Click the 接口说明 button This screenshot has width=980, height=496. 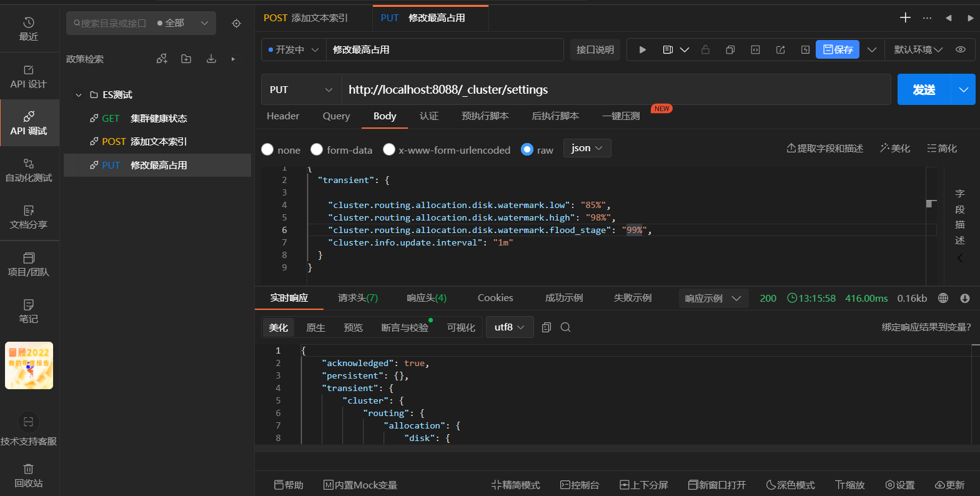(x=595, y=49)
